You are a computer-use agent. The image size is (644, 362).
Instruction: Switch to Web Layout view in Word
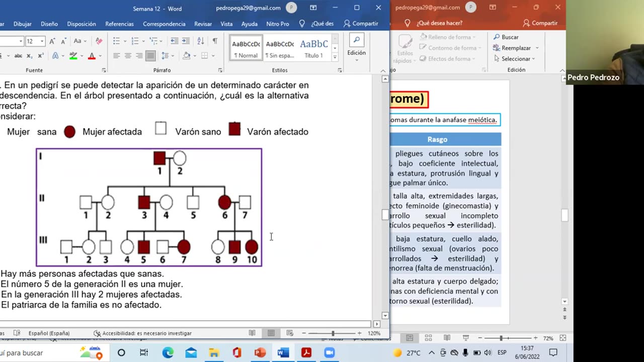[x=290, y=333]
